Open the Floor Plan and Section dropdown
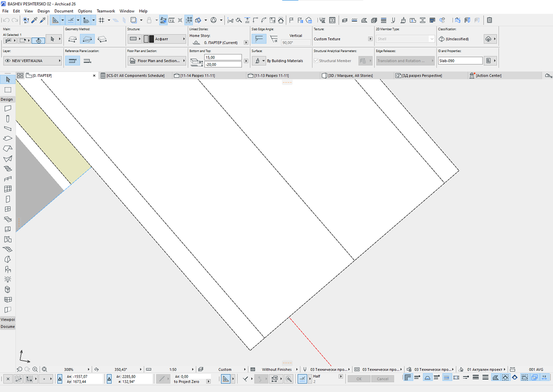Viewport: 553px width, 392px height. (x=157, y=61)
